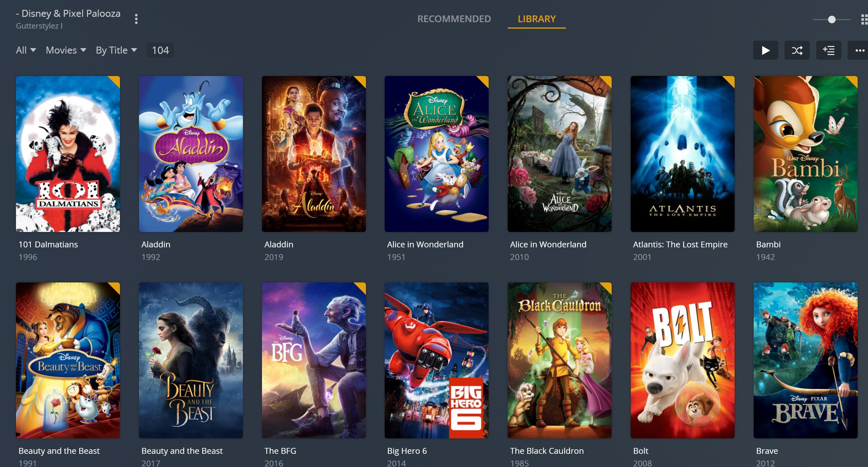
Task: Expand the All filter dropdown
Action: click(26, 50)
